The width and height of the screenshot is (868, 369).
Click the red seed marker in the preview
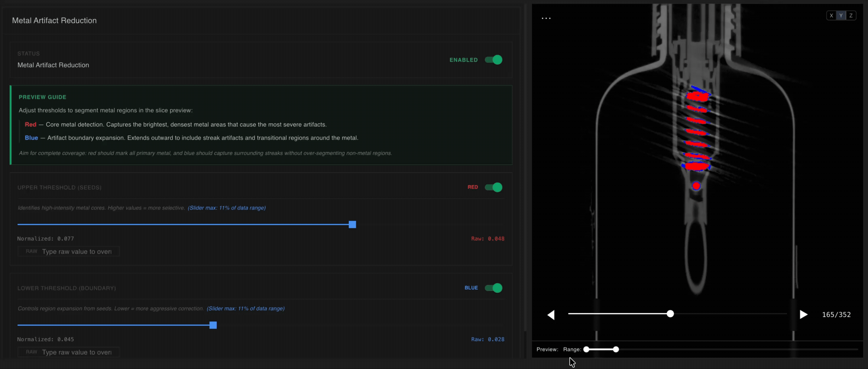click(696, 186)
